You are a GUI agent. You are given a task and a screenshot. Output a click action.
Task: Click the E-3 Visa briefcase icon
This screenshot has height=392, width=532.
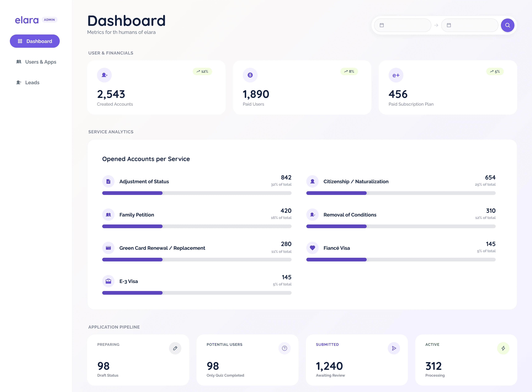coord(108,281)
